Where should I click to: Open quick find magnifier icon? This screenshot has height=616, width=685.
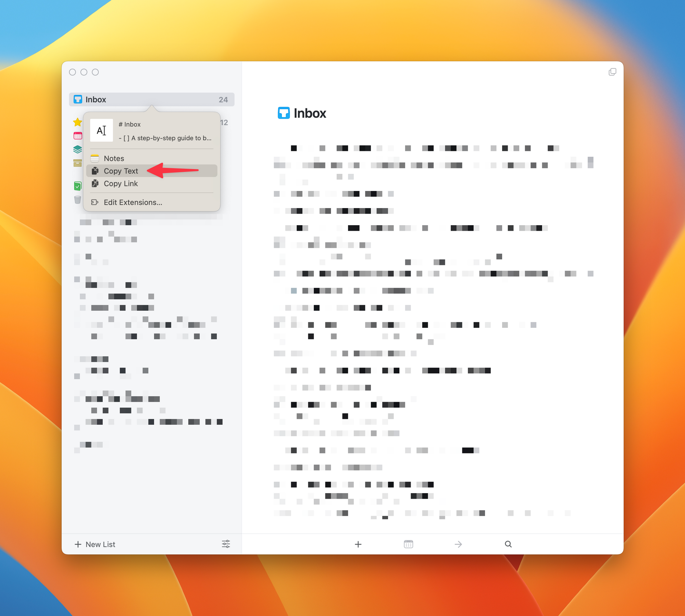[508, 544]
